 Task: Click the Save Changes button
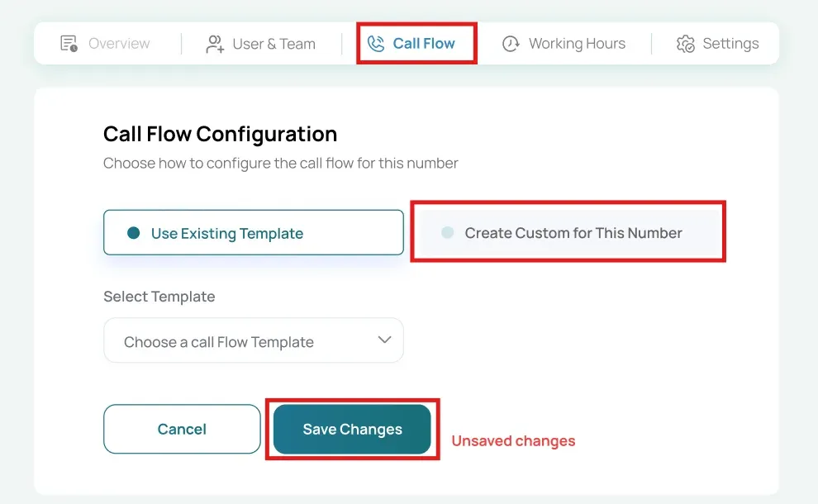(x=352, y=429)
